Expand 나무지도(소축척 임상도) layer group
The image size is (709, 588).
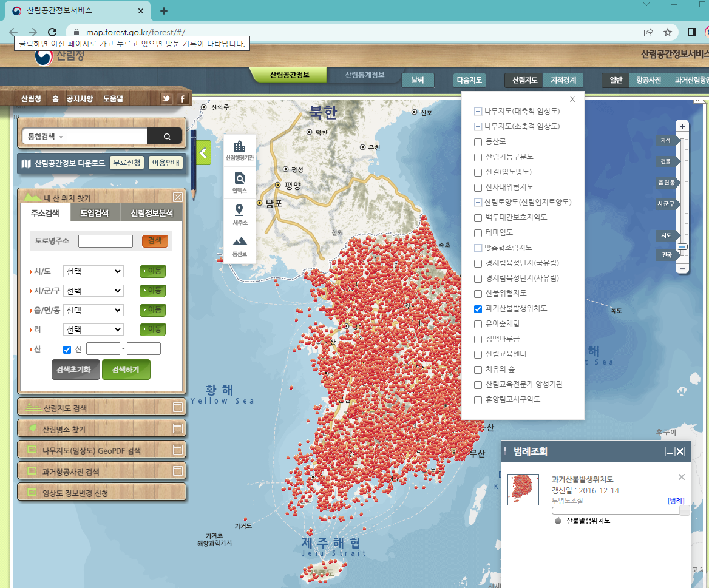coord(478,127)
